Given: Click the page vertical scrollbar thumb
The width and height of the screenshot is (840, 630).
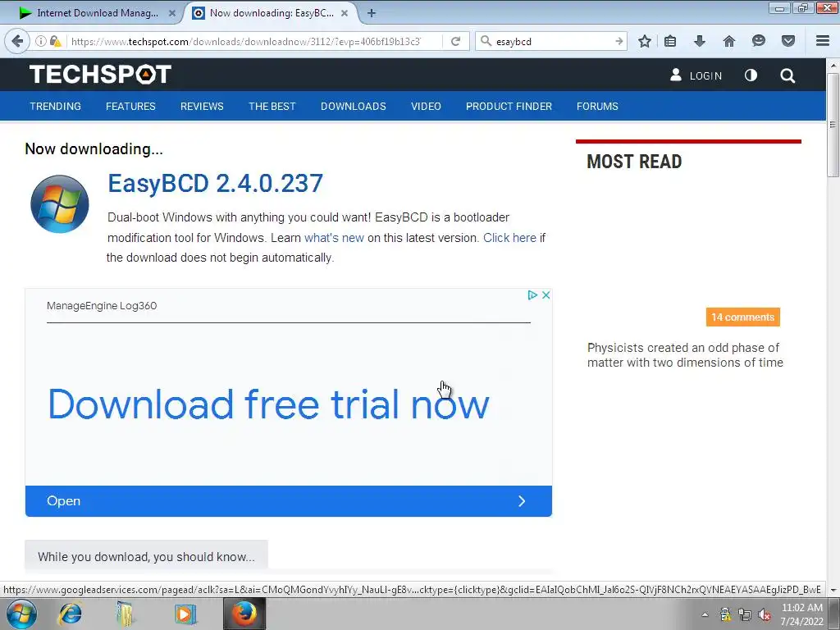Looking at the screenshot, I should click(x=833, y=125).
